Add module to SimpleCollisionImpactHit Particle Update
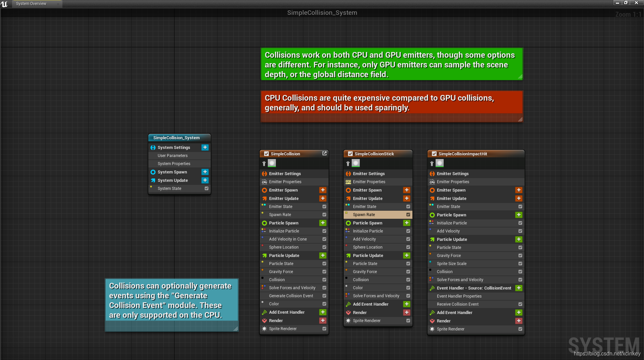Image resolution: width=644 pixels, height=360 pixels. [519, 239]
